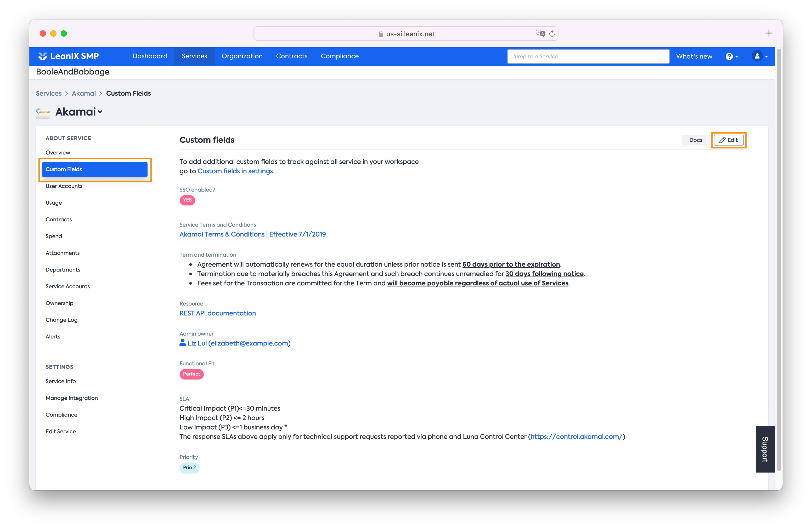The width and height of the screenshot is (812, 529).
Task: Click the Akamai breadcrumb link
Action: click(x=84, y=93)
